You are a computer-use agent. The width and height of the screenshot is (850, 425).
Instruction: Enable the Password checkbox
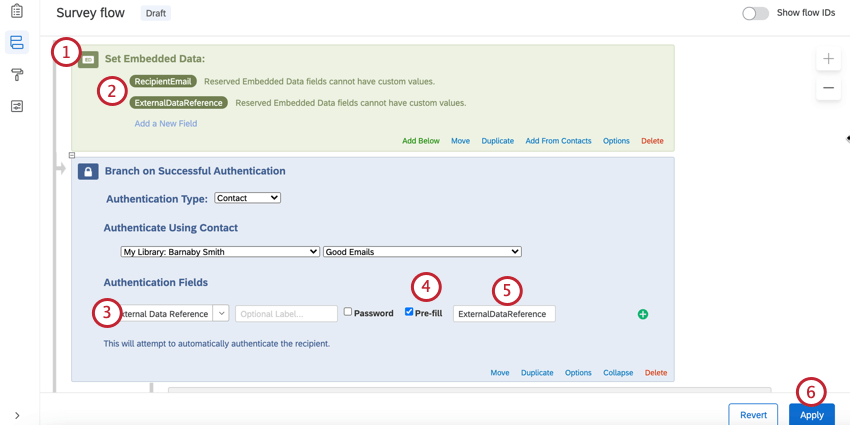pos(348,312)
